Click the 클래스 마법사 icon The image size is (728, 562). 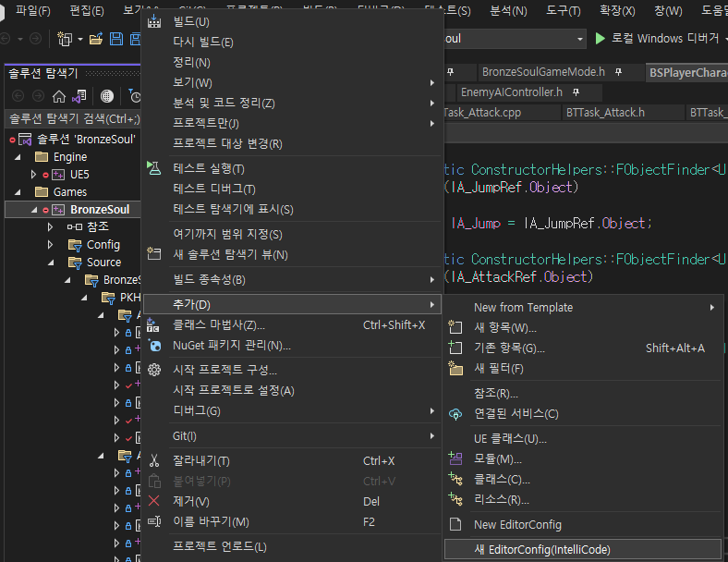click(153, 325)
